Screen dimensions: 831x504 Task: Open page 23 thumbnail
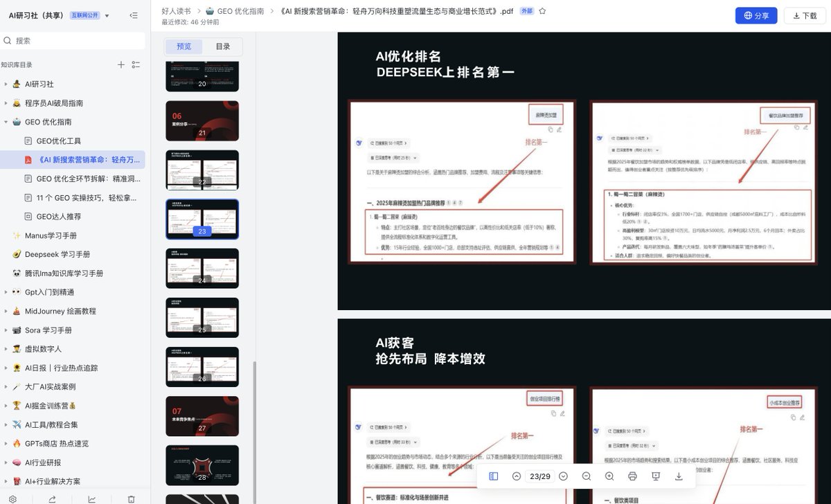[202, 219]
